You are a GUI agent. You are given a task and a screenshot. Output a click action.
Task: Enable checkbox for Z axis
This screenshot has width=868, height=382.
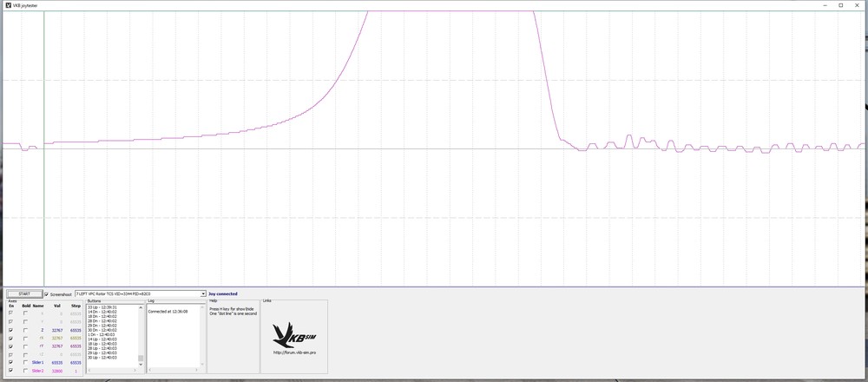pos(10,330)
